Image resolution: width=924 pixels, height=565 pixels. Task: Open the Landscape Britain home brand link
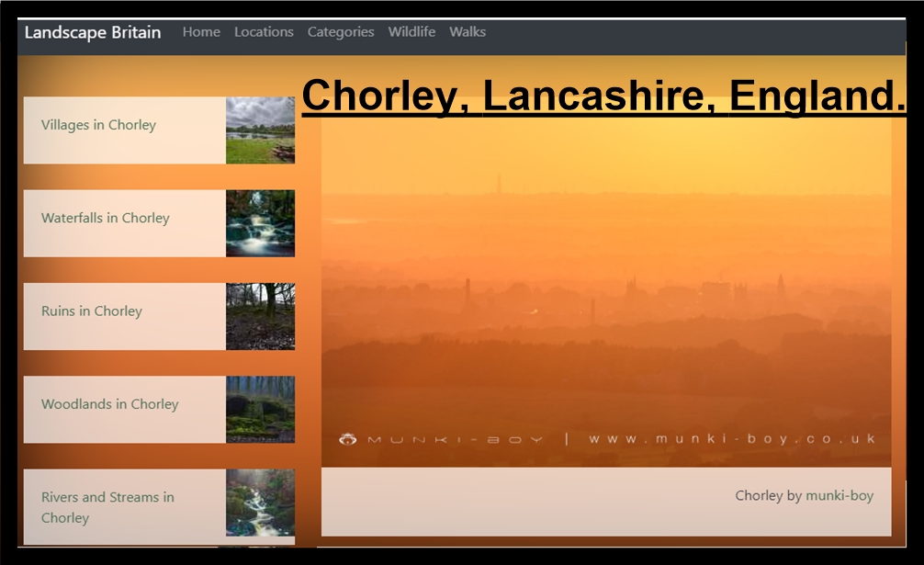[x=93, y=32]
